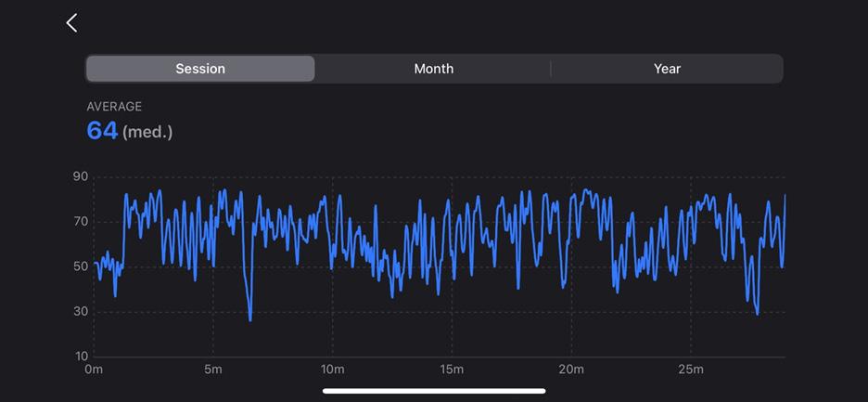Click the AVERAGE label

[x=114, y=107]
